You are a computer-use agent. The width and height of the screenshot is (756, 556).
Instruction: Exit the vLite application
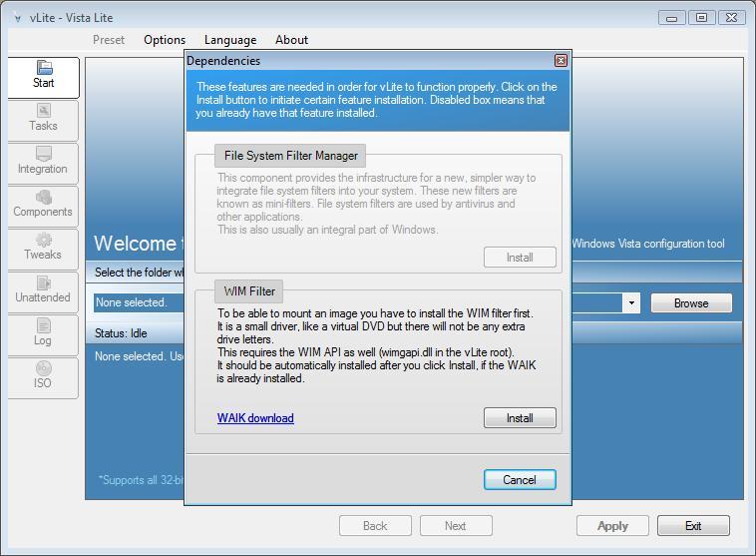pos(693,526)
